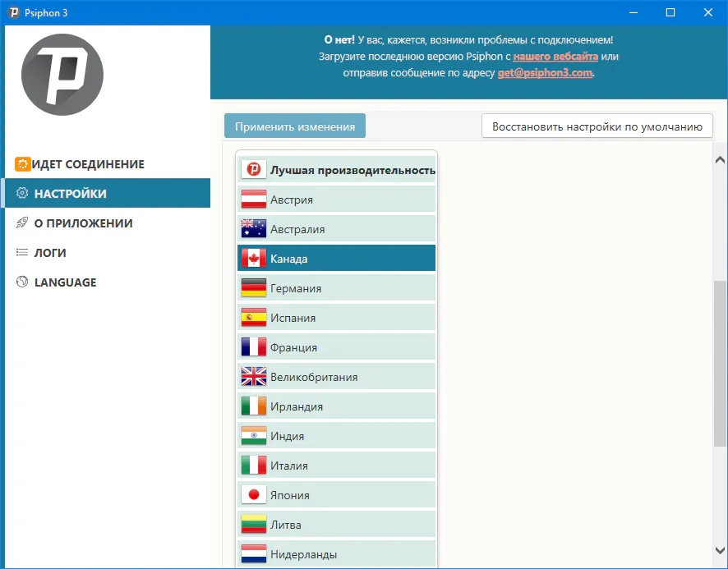
Task: Choose Германия from region list
Action: 337,288
